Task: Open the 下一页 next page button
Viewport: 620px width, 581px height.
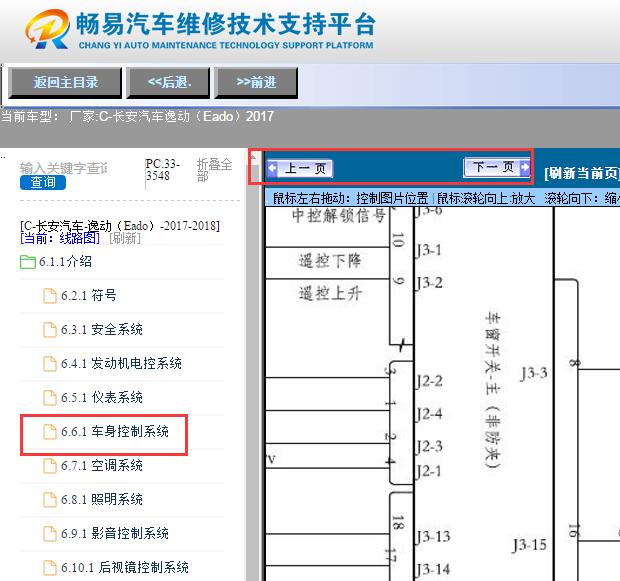Action: (497, 167)
